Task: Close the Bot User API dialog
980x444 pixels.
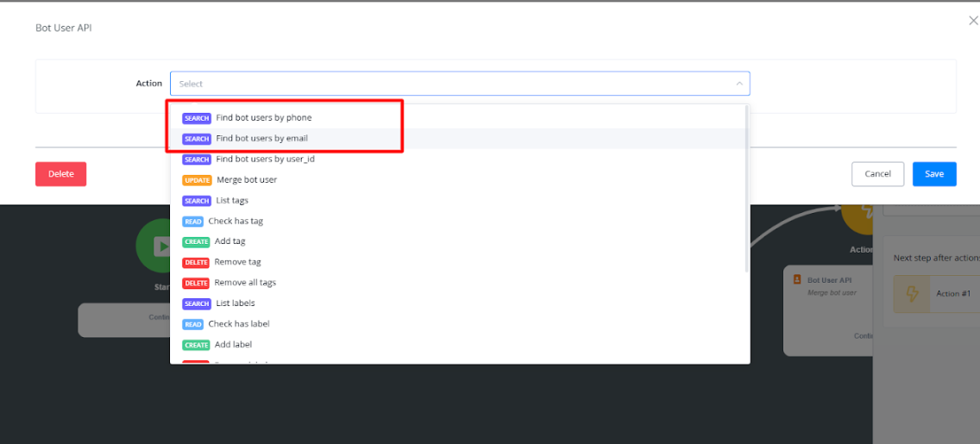Action: coord(973,21)
